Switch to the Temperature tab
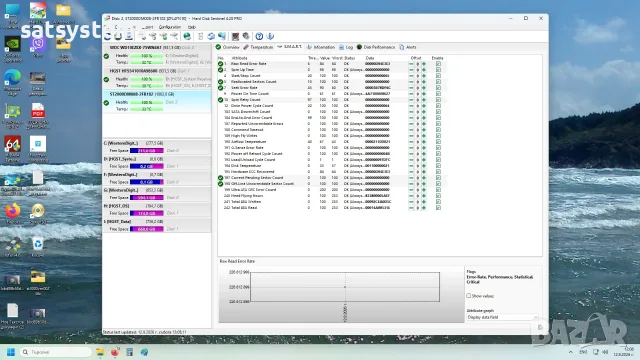This screenshot has width=640, height=360. [x=258, y=47]
